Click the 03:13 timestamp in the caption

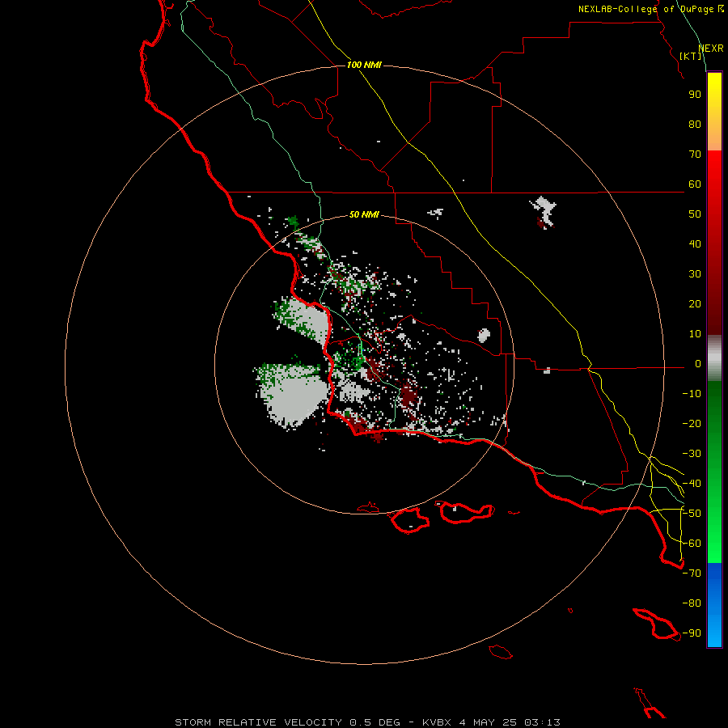tap(542, 722)
